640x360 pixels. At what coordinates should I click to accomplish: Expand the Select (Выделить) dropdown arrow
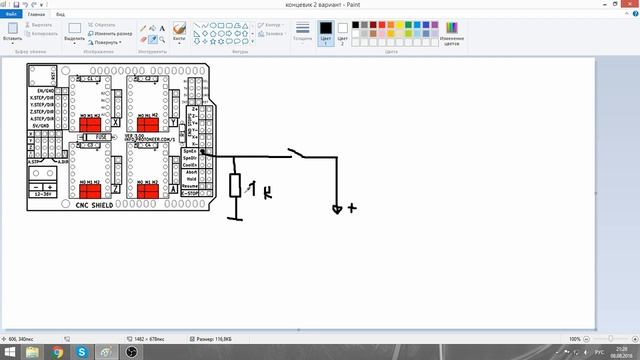(x=75, y=43)
